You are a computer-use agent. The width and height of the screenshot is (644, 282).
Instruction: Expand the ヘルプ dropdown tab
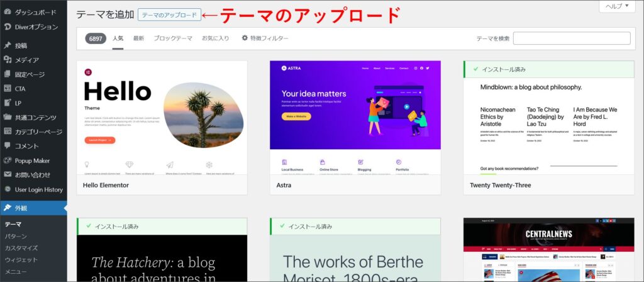pos(617,6)
